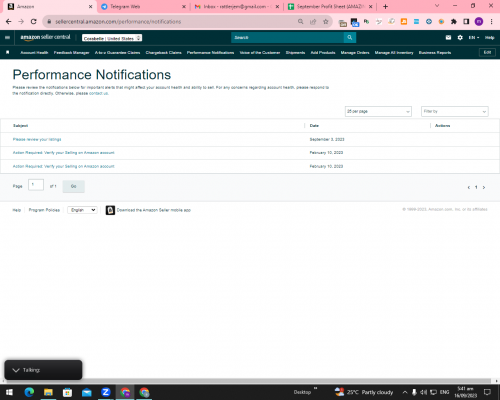This screenshot has width=500, height=400.
Task: Open the EN language dropdown in header
Action: [x=474, y=38]
